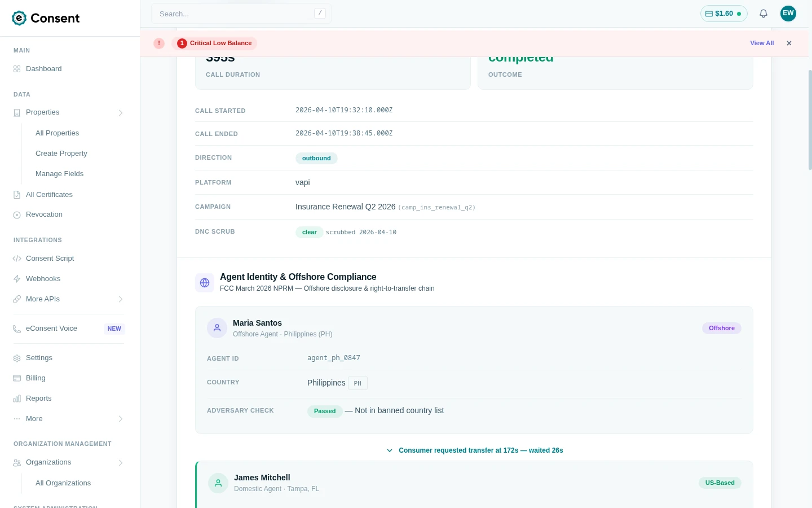Open All Certificates from the sidebar
Screen dimensions: 812x508
point(49,194)
